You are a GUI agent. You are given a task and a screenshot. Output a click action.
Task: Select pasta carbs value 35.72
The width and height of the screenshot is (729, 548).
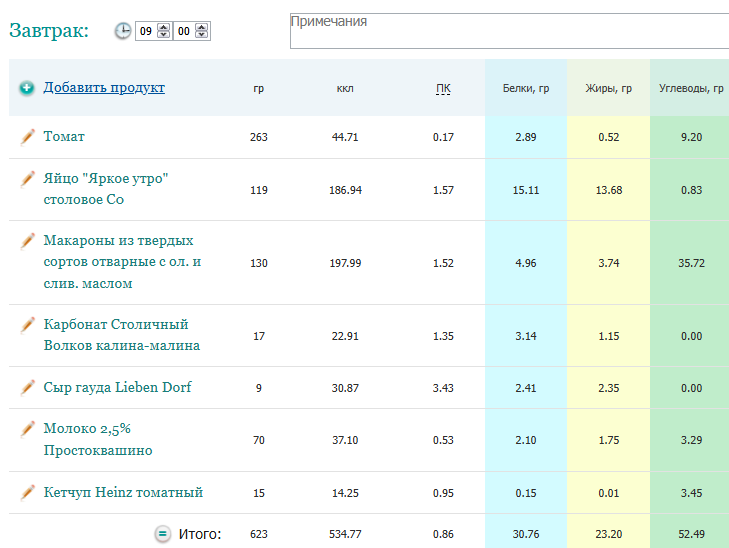point(691,263)
